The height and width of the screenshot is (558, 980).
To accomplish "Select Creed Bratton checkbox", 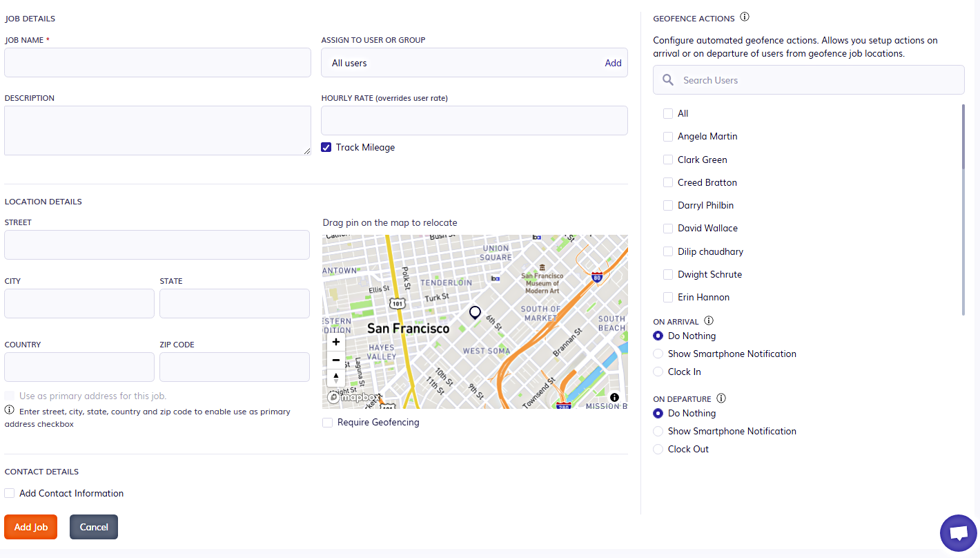I will point(668,182).
